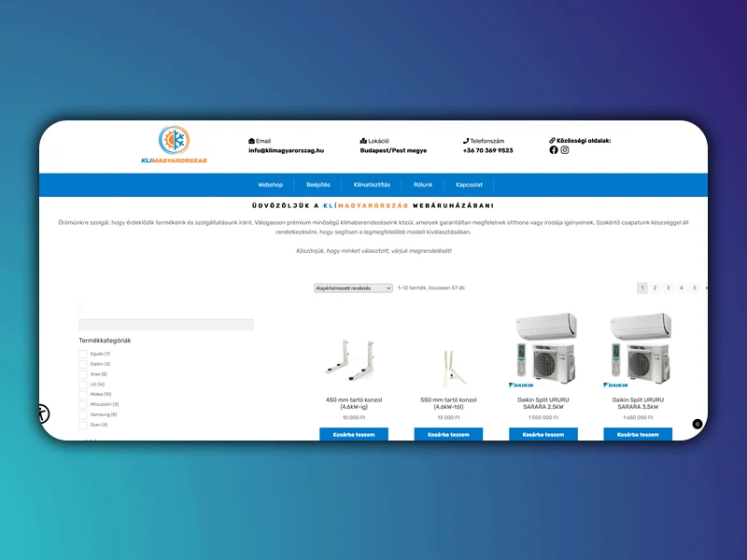Viewport: 747px width, 560px height.
Task: Tick the LG category checkbox
Action: tap(83, 385)
